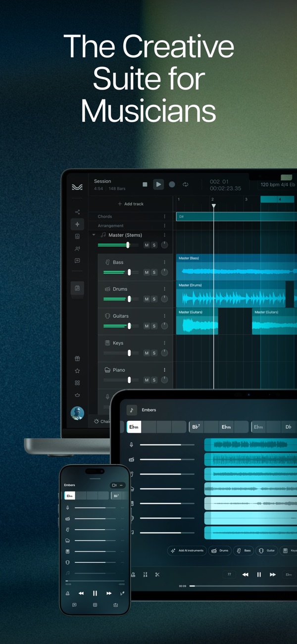Image resolution: width=297 pixels, height=644 pixels.
Task: Open the Guitars track options menu
Action: [x=165, y=316]
